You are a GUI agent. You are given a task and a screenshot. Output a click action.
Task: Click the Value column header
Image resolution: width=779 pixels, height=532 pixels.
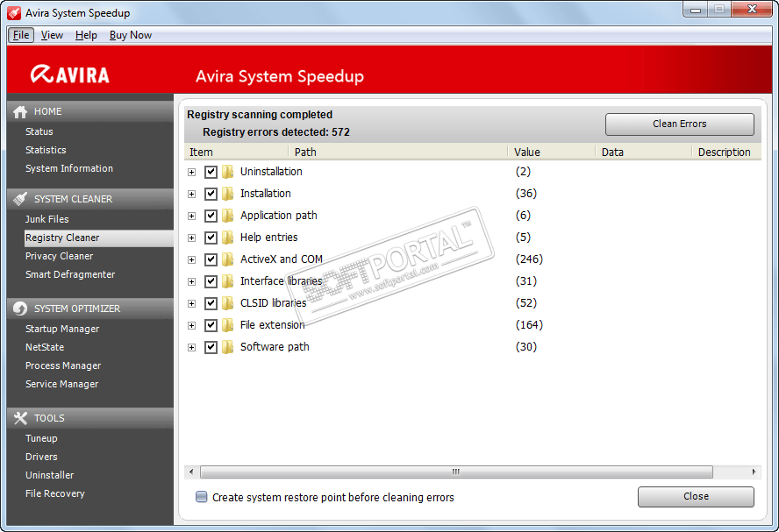tap(552, 153)
